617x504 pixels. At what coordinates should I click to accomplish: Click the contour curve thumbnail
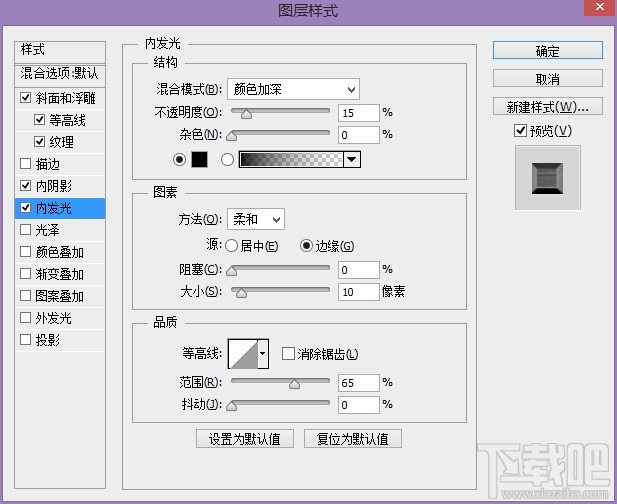243,354
